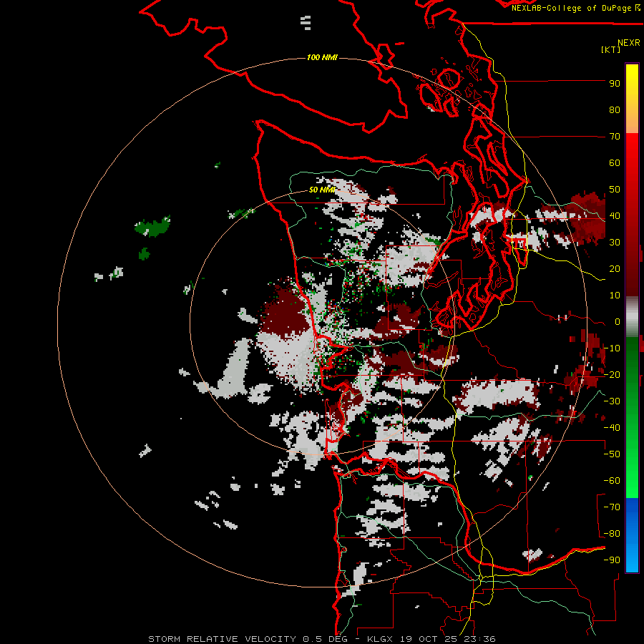
Task: Click the positive 40 knot scale label
Action: [615, 216]
